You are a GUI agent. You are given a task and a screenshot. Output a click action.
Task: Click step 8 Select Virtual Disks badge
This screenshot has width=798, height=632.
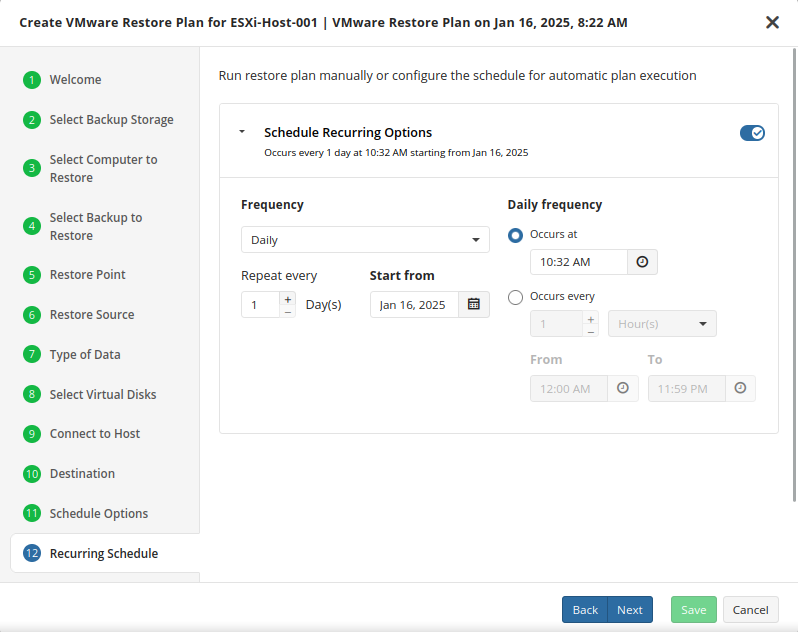[32, 395]
